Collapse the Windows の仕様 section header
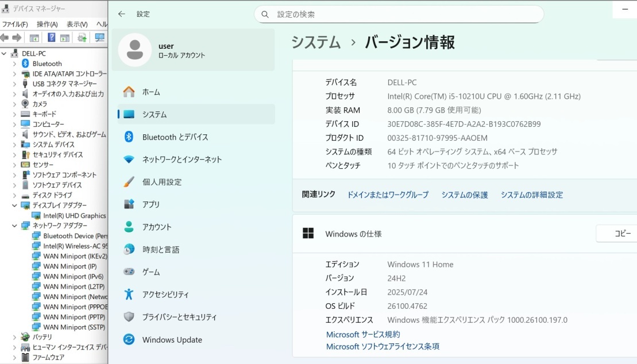Screen dimensions: 637x364 pyautogui.click(x=465, y=234)
